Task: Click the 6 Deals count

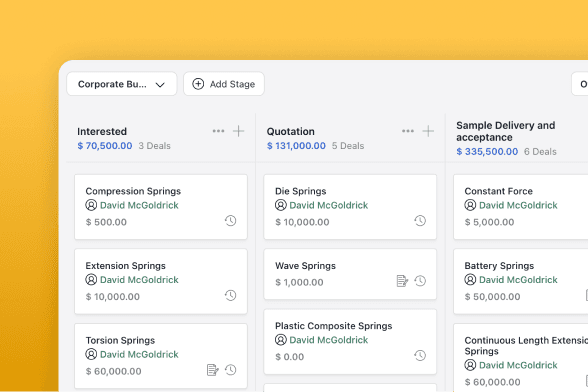Action: click(x=540, y=152)
